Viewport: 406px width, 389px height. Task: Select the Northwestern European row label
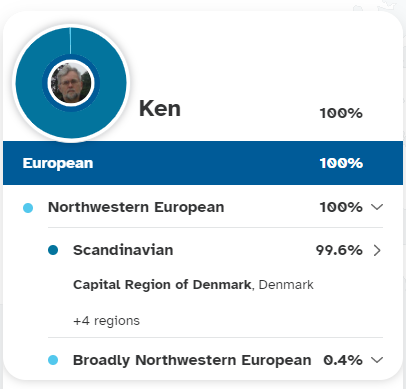136,207
